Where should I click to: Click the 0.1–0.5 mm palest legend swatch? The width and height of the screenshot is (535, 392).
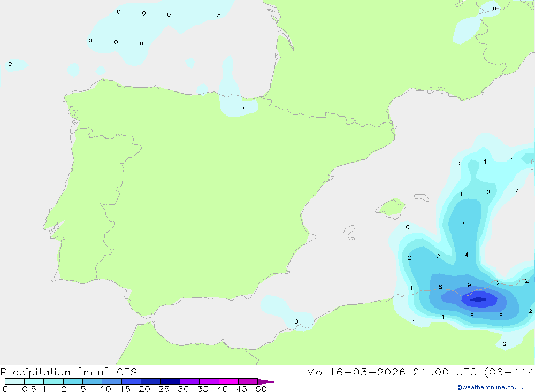point(14,381)
